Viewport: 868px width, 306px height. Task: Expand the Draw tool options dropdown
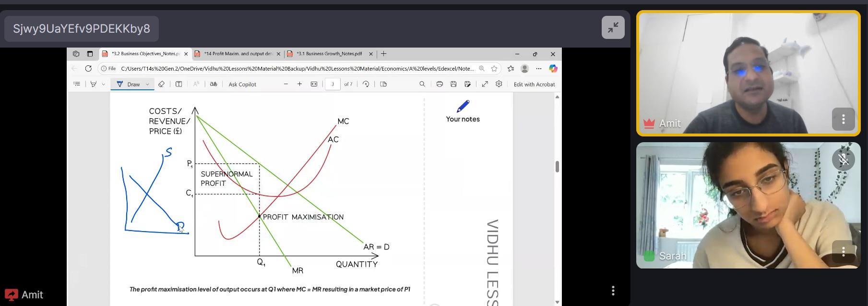pos(147,84)
